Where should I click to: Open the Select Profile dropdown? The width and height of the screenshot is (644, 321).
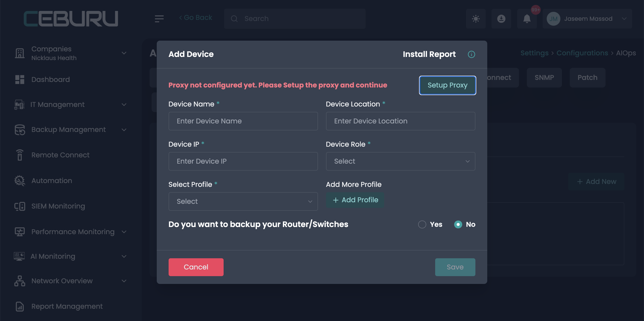(x=243, y=201)
